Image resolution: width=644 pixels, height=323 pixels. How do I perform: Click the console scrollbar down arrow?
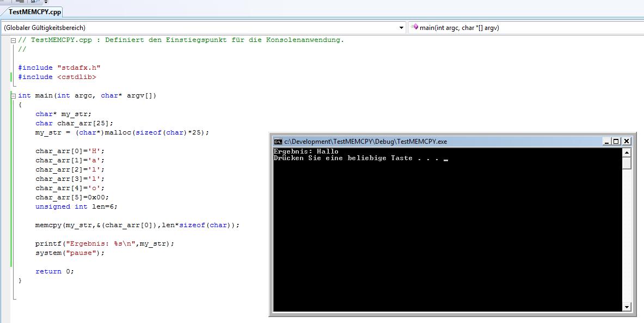(627, 307)
